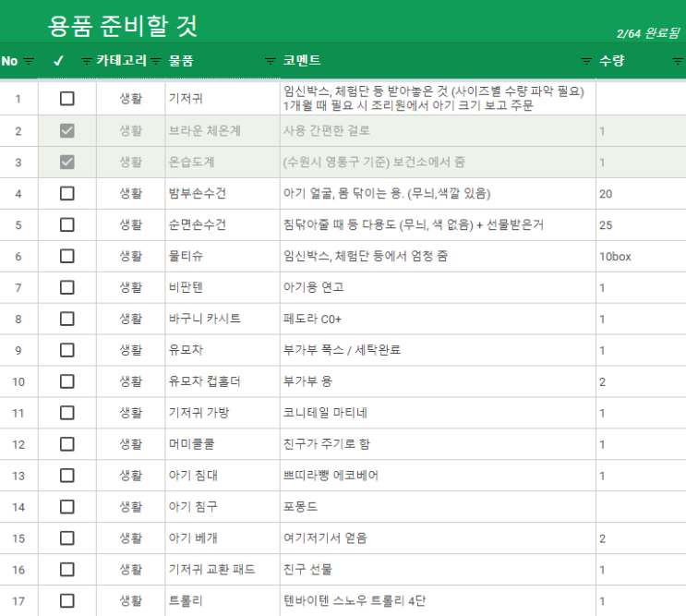This screenshot has height=616, width=686.
Task: Select the 바구니 카시트 item cell
Action: (x=223, y=319)
